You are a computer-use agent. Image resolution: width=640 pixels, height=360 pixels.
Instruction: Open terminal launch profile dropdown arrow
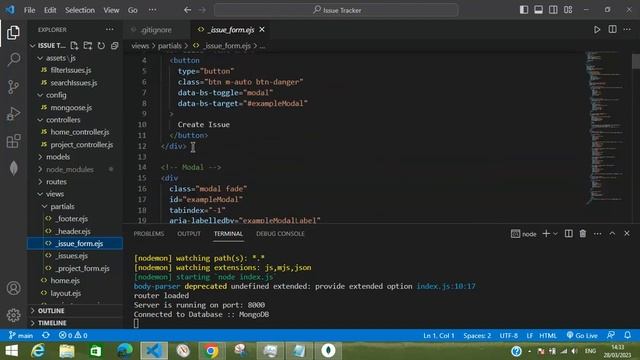tap(555, 233)
